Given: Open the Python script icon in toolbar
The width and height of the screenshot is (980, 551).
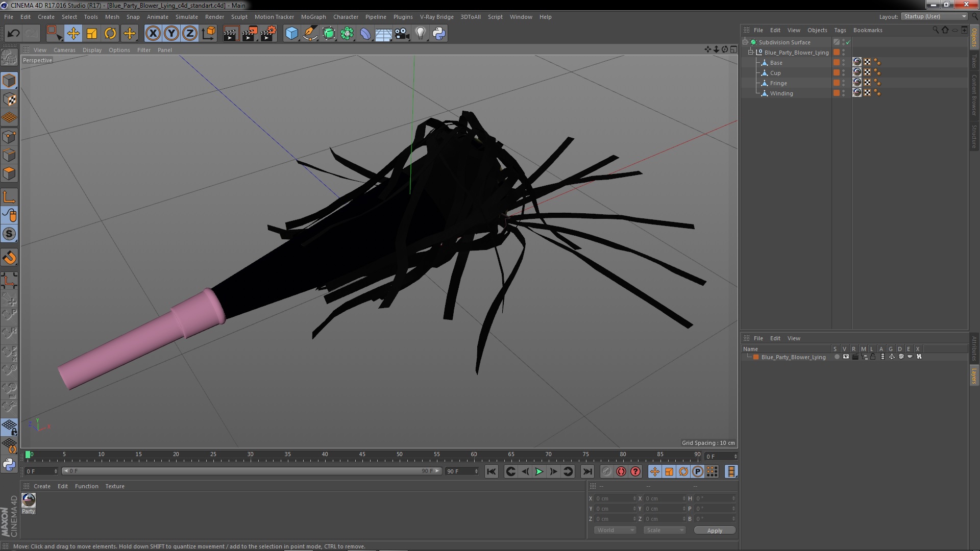Looking at the screenshot, I should click(x=439, y=34).
